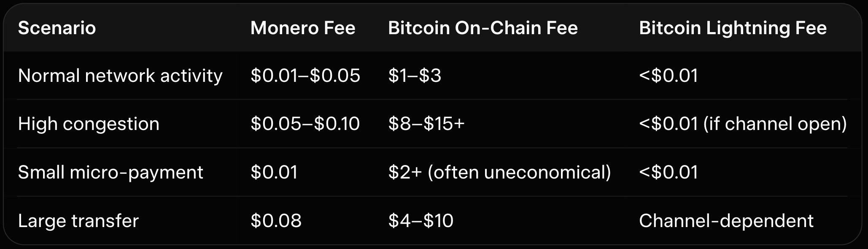
Task: Click the $8–$15+ on-chain fee cell
Action: coord(426,124)
